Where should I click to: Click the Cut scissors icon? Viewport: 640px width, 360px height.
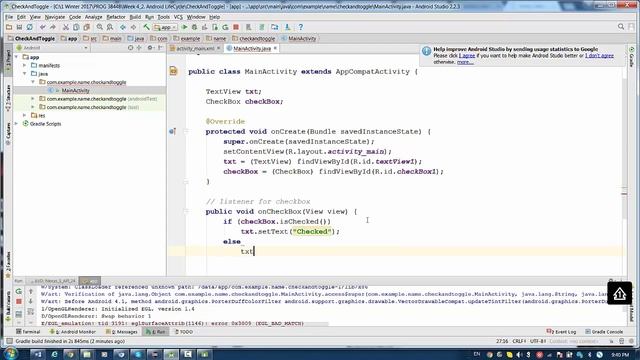[x=65, y=27]
